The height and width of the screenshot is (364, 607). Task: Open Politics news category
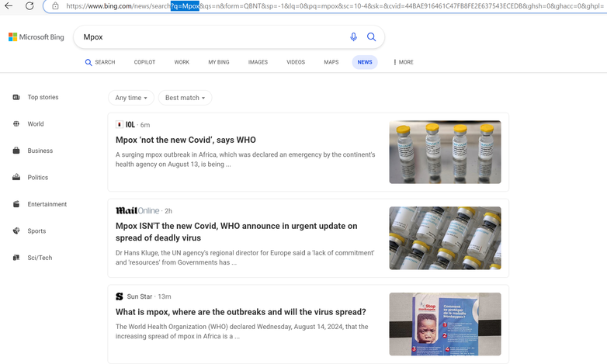38,178
